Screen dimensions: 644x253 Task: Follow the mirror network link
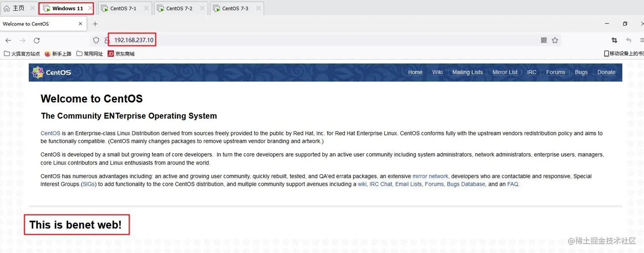pyautogui.click(x=430, y=176)
